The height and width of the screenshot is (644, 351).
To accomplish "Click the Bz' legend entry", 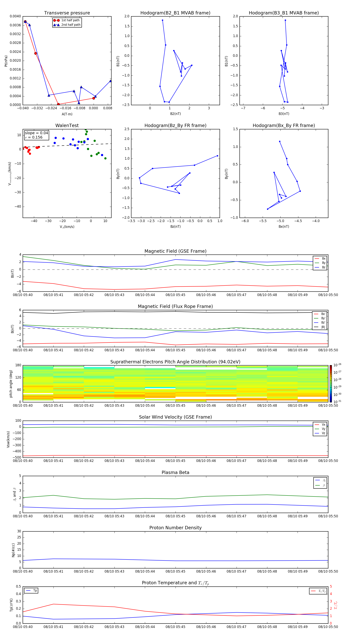I will (x=320, y=323).
